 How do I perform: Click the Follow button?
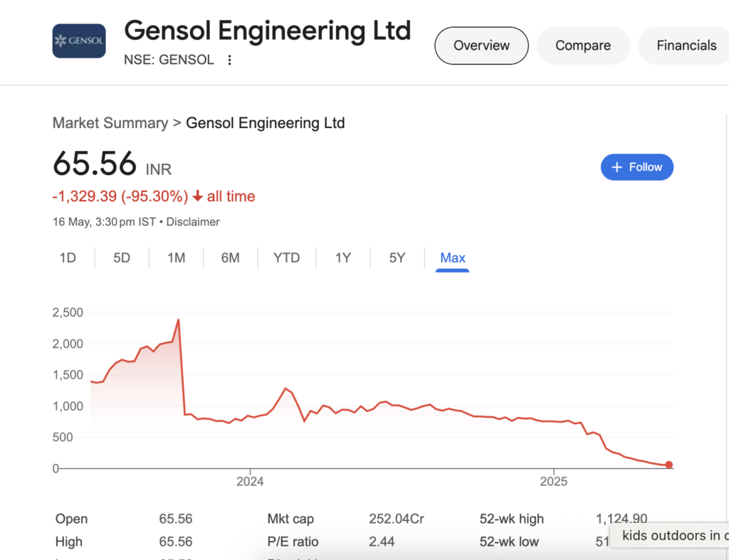[x=637, y=167]
